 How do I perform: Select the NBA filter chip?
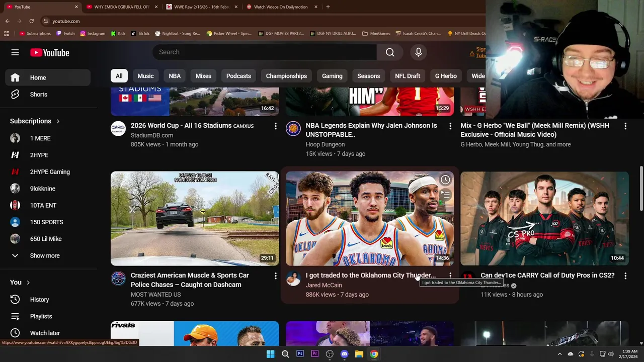click(175, 76)
